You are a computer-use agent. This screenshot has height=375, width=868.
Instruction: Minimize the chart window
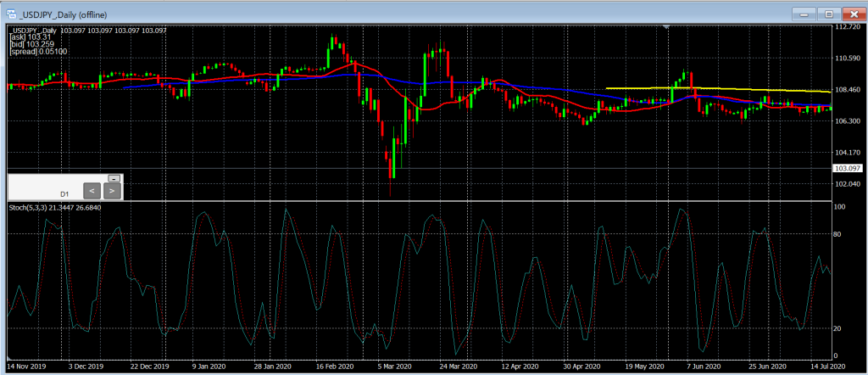click(806, 13)
